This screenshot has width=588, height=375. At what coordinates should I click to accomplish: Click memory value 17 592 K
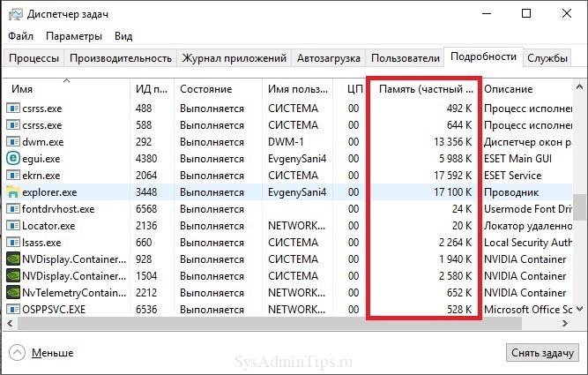tap(452, 176)
